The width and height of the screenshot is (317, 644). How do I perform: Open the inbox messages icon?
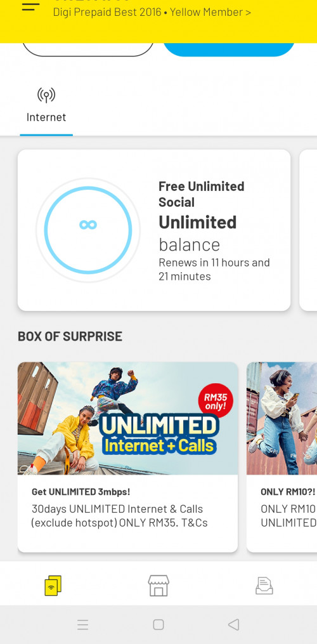(x=264, y=586)
